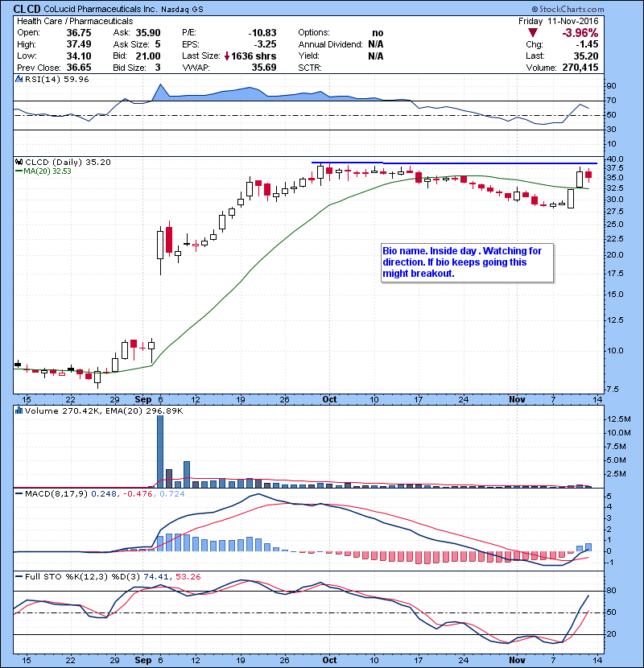Click the High value 37.49
The width and height of the screenshot is (644, 668).
coord(79,44)
